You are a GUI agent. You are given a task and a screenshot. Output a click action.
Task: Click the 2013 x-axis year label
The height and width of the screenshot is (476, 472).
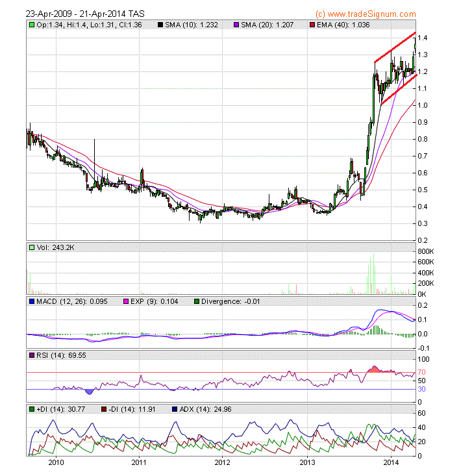tap(308, 462)
